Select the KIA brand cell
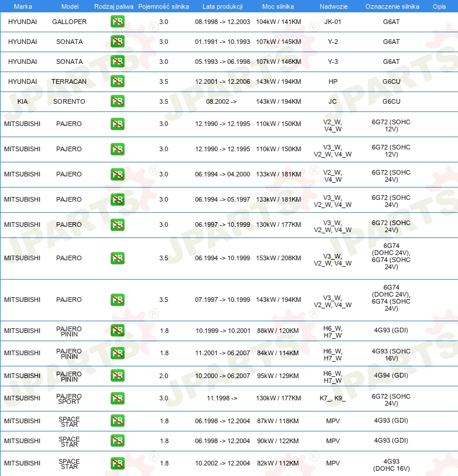458x476 pixels. coord(22,101)
